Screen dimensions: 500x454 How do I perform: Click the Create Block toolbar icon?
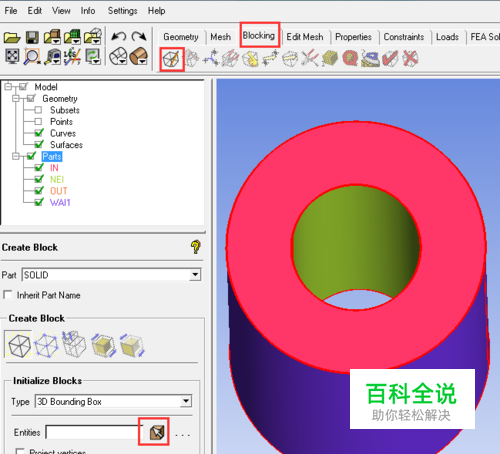pos(172,59)
